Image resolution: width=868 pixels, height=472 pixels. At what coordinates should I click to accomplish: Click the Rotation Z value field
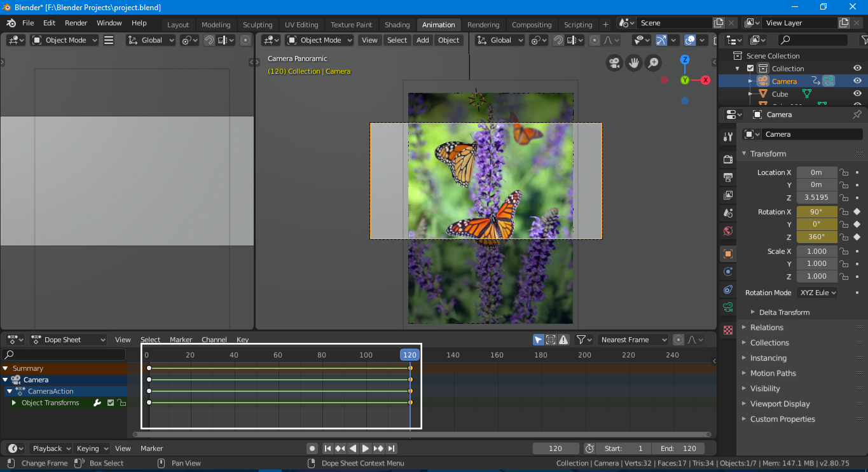click(x=816, y=237)
